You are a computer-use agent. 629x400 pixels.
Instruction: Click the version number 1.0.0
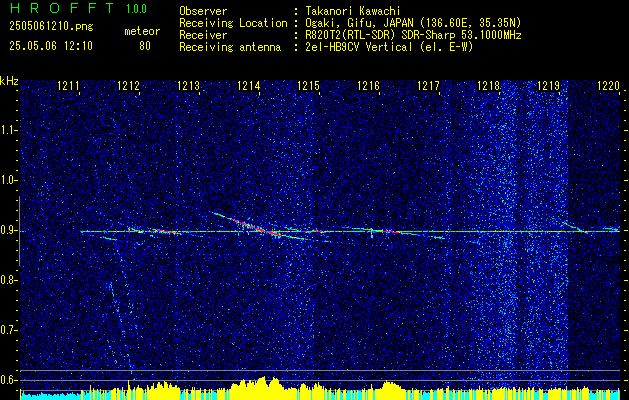tap(136, 9)
